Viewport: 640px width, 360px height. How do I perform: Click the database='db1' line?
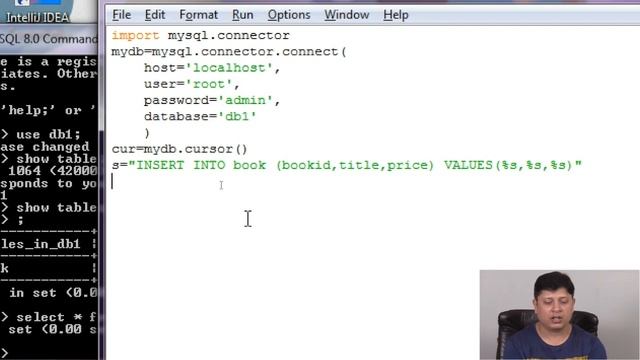pyautogui.click(x=200, y=116)
